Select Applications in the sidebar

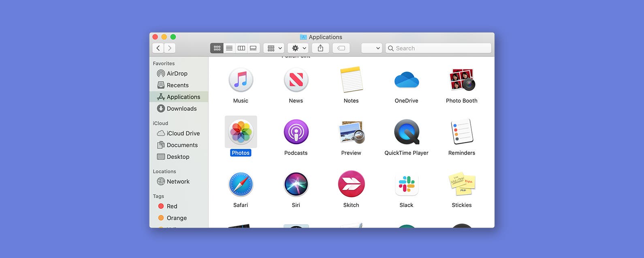pyautogui.click(x=179, y=97)
